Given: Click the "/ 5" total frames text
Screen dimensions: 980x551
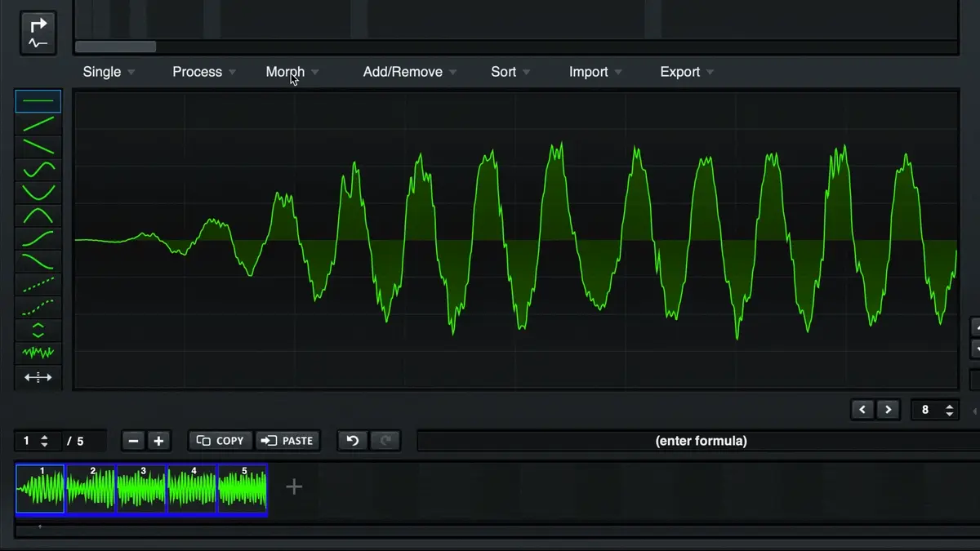Looking at the screenshot, I should coord(75,441).
